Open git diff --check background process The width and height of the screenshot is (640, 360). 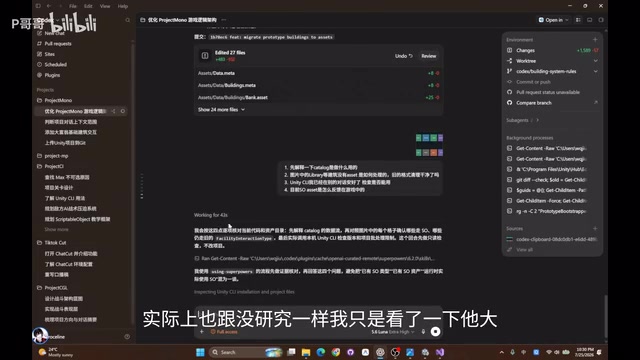[x=547, y=180]
